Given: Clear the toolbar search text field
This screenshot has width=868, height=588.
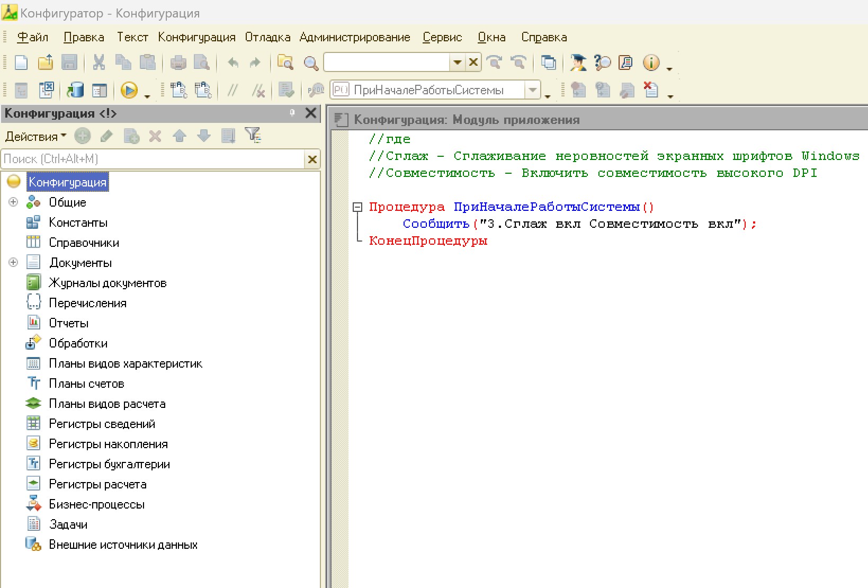Looking at the screenshot, I should [473, 63].
